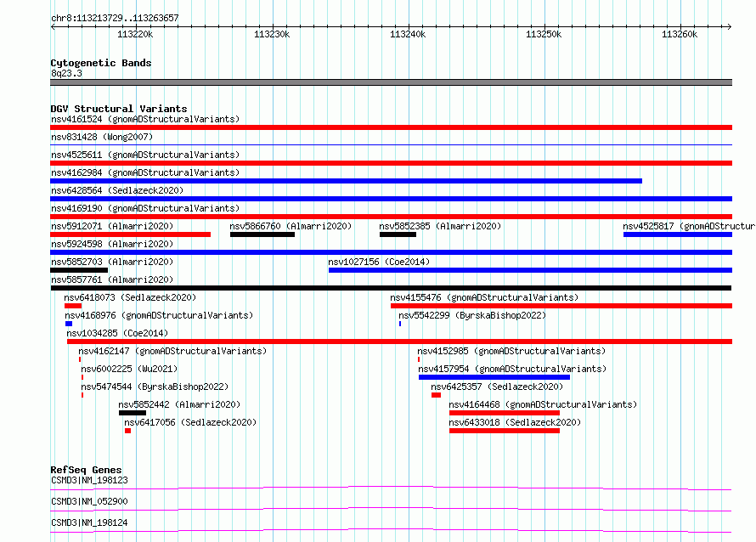Click the small red bar of nsv6425357
This screenshot has height=542, width=756.
pos(436,395)
